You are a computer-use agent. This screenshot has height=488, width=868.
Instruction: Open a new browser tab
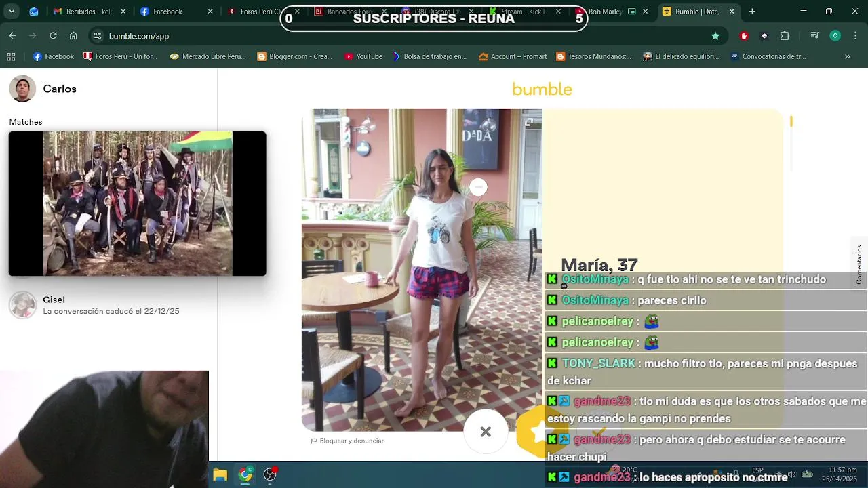click(752, 12)
